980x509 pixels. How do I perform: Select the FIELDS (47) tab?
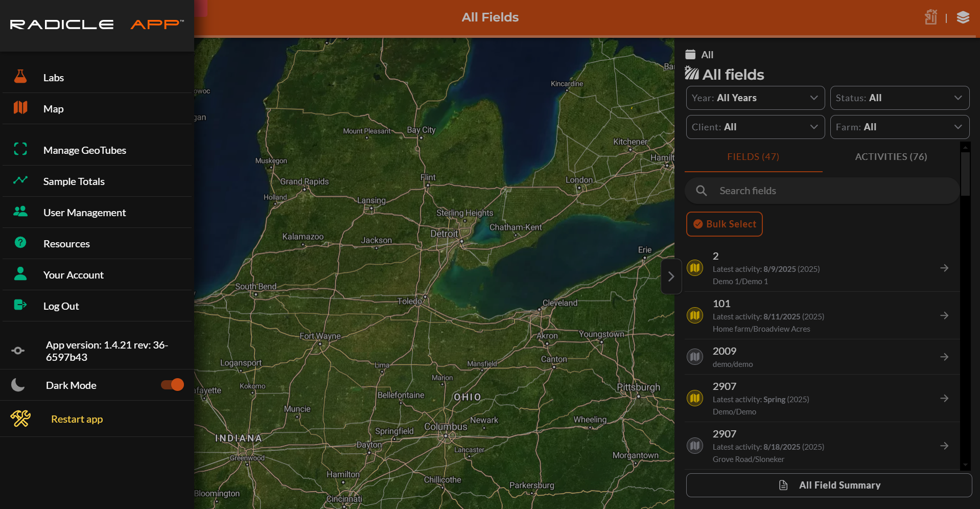tap(753, 157)
